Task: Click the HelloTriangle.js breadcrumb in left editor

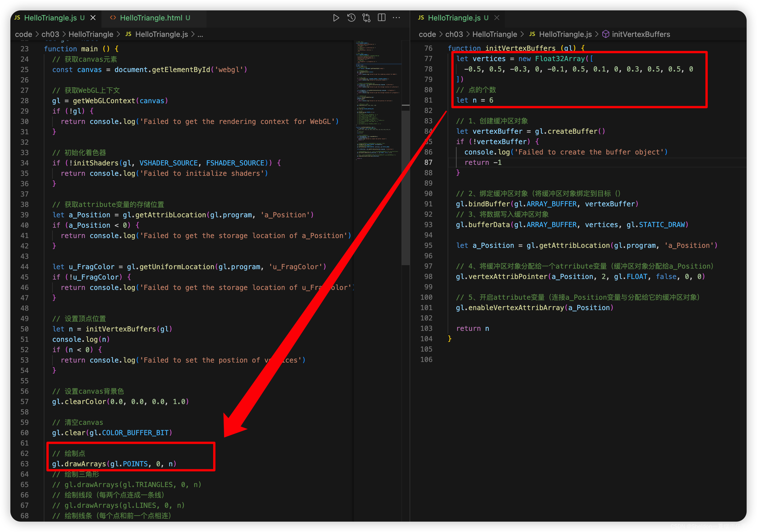Action: click(x=161, y=34)
